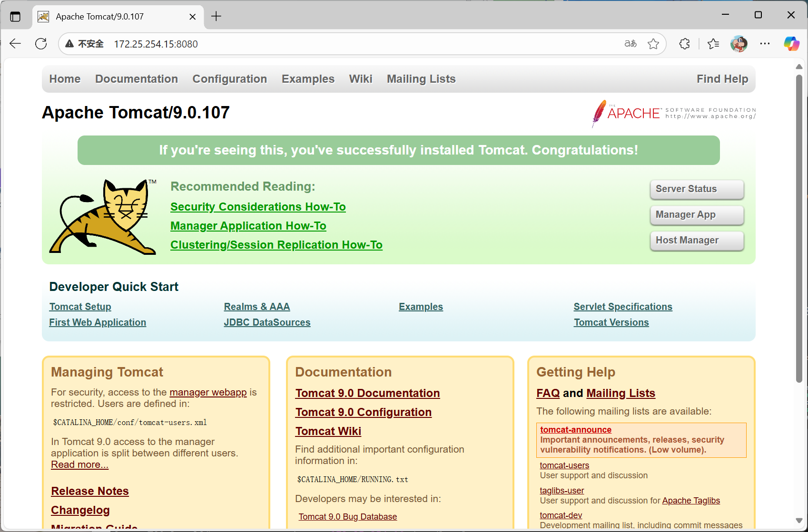This screenshot has height=532, width=808.
Task: Click the user profile avatar
Action: click(x=739, y=44)
